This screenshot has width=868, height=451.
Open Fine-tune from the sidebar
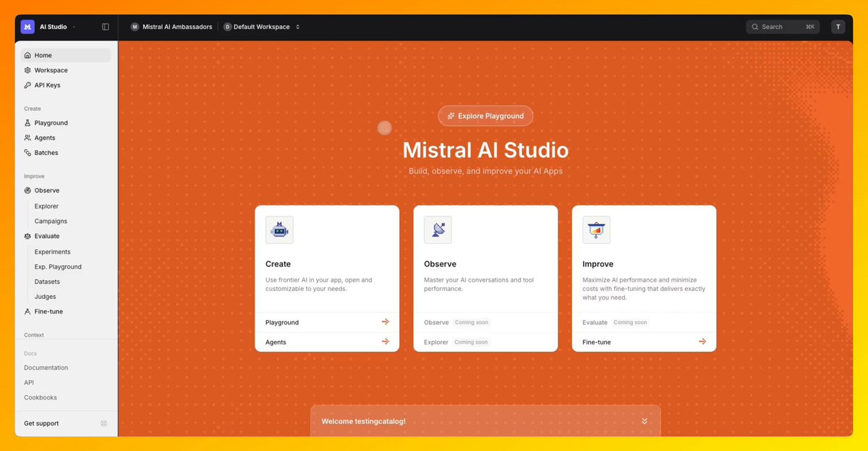[x=66, y=311]
